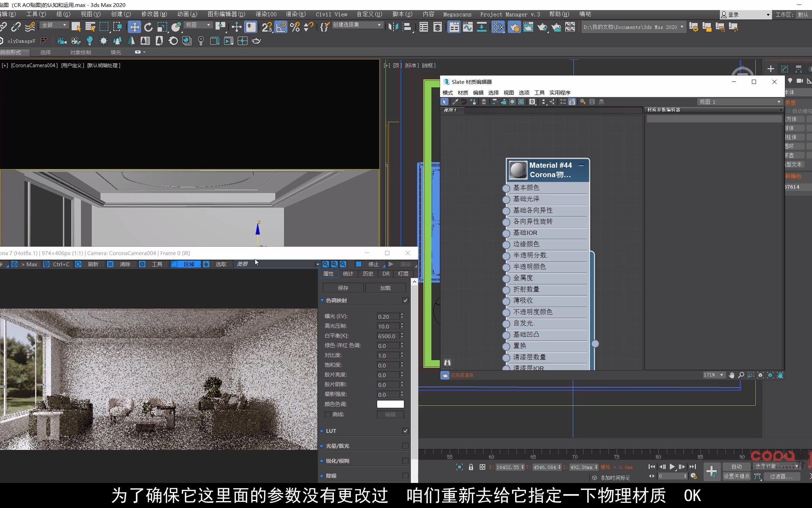
Task: Enable the 曲线 checkbox
Action: point(327,414)
